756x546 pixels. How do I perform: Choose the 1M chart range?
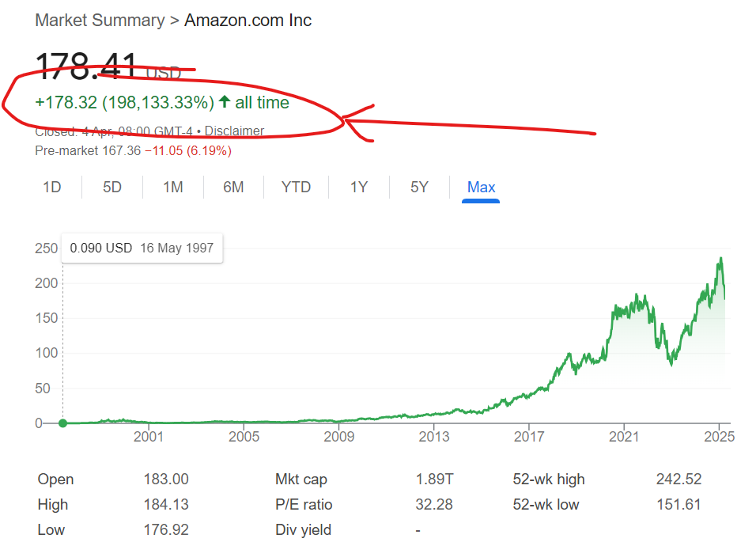coord(173,188)
